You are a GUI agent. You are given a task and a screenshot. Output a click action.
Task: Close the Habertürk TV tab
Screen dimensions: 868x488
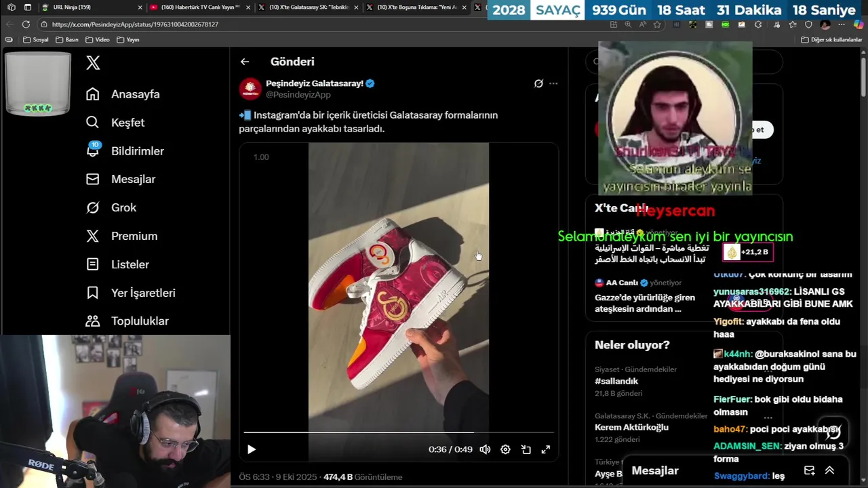tap(248, 7)
